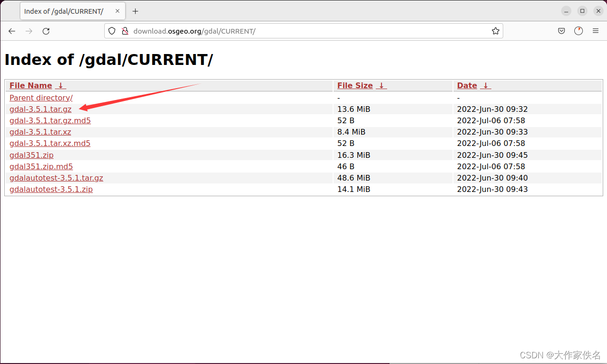Download gdal-3.5.1.tar.gz

tap(40, 109)
